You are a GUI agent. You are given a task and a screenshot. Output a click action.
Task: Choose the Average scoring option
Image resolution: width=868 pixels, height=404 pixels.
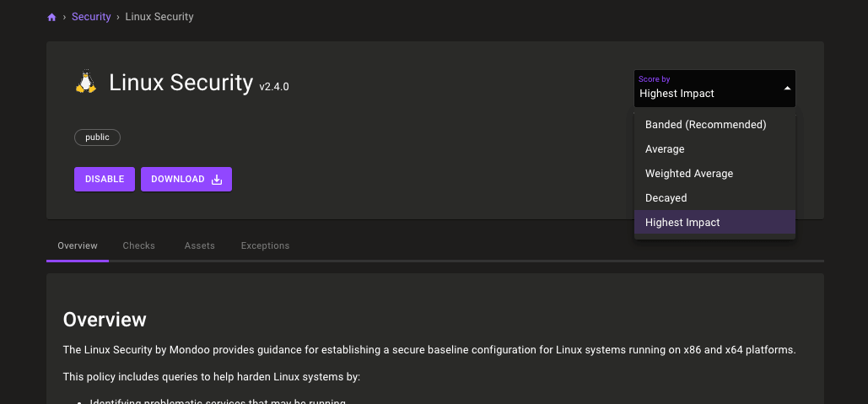tap(665, 149)
